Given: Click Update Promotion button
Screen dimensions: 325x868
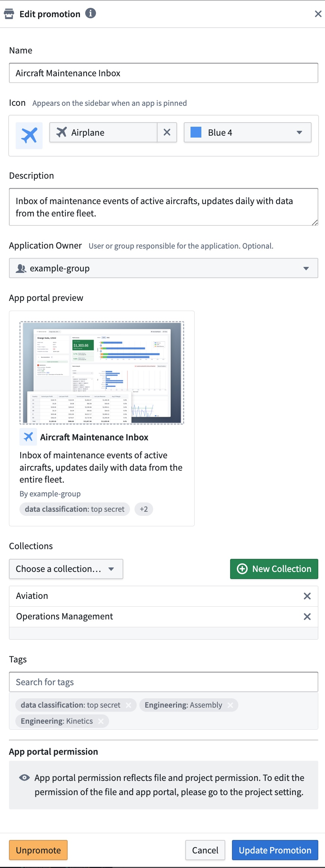Looking at the screenshot, I should click(275, 850).
